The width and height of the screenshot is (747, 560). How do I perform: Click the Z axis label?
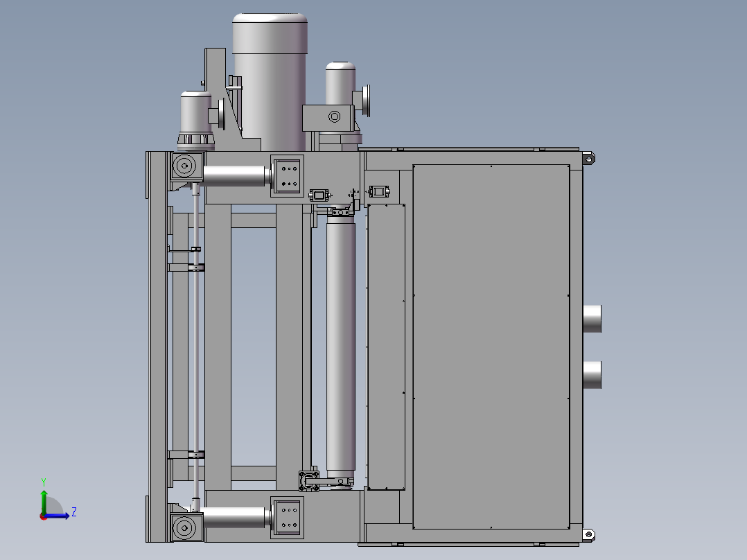pyautogui.click(x=74, y=512)
